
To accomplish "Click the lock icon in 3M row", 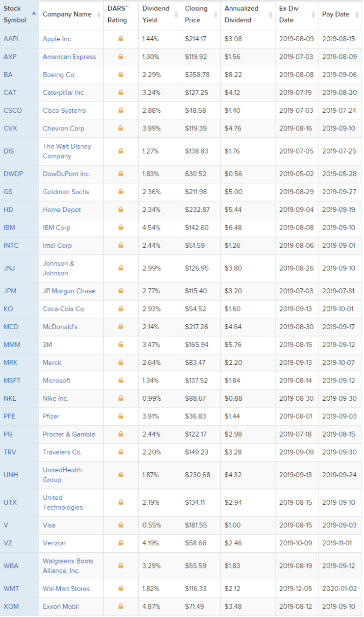I will click(121, 345).
